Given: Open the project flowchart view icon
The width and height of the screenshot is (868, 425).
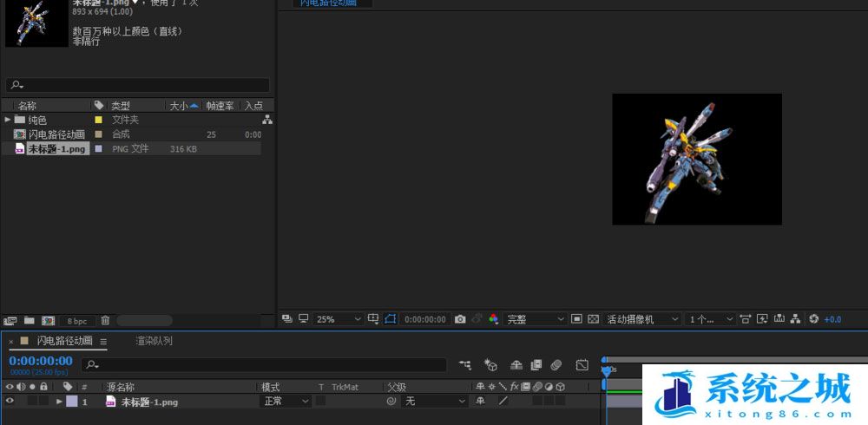Looking at the screenshot, I should pyautogui.click(x=267, y=120).
